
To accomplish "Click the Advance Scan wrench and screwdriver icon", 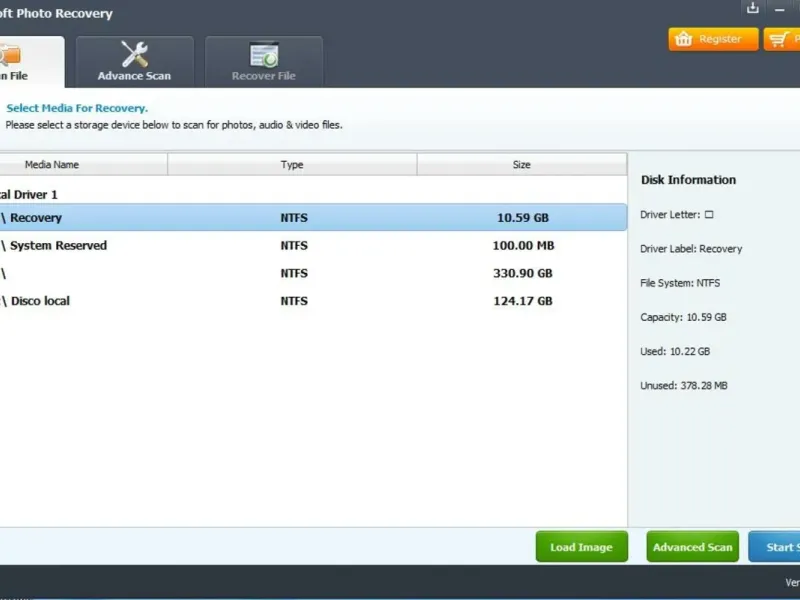I will click(x=135, y=54).
